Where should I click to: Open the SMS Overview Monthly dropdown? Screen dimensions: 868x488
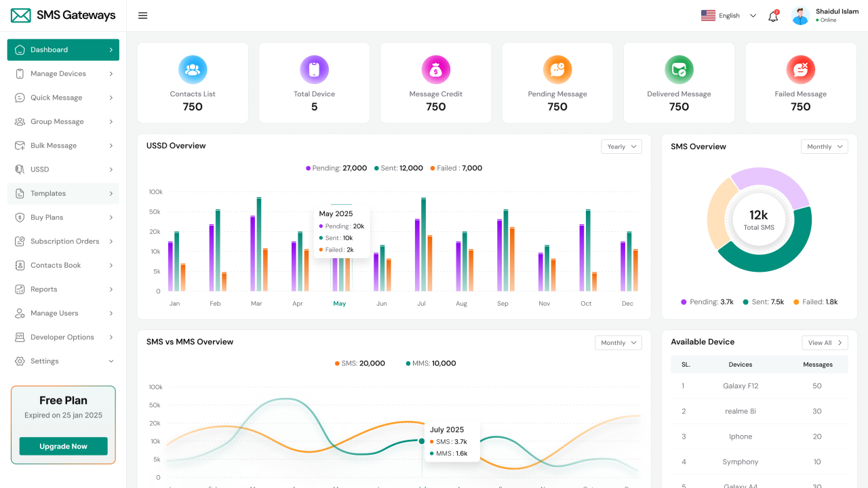click(x=824, y=146)
